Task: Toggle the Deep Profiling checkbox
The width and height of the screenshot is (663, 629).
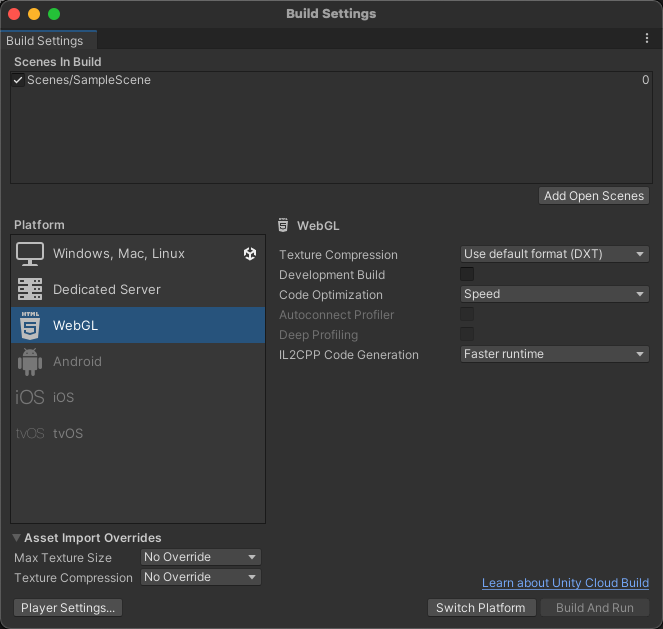Action: tap(467, 334)
